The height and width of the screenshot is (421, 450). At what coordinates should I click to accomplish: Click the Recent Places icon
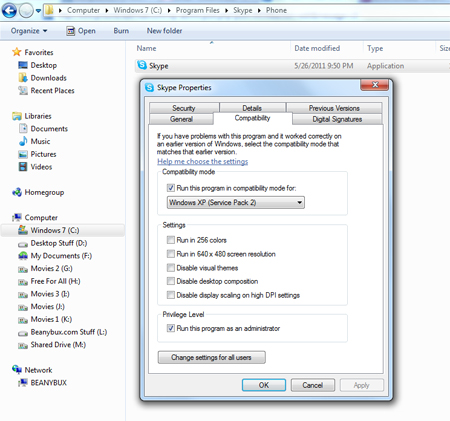pos(23,90)
